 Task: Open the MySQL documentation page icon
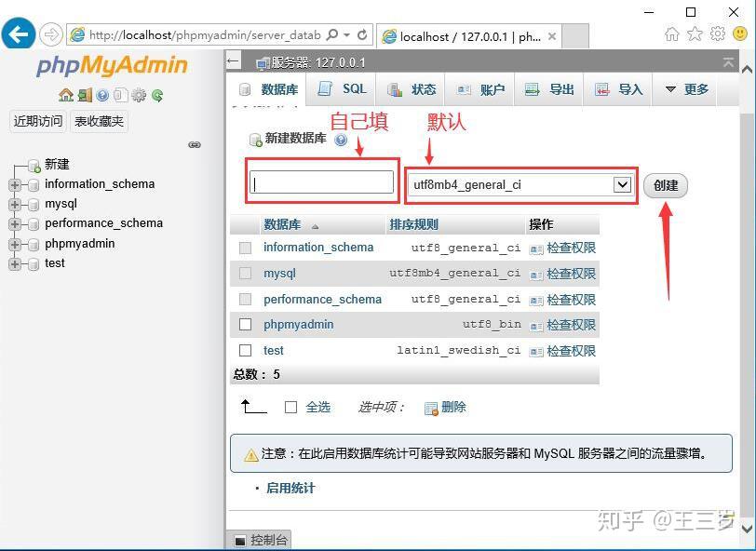pos(120,95)
